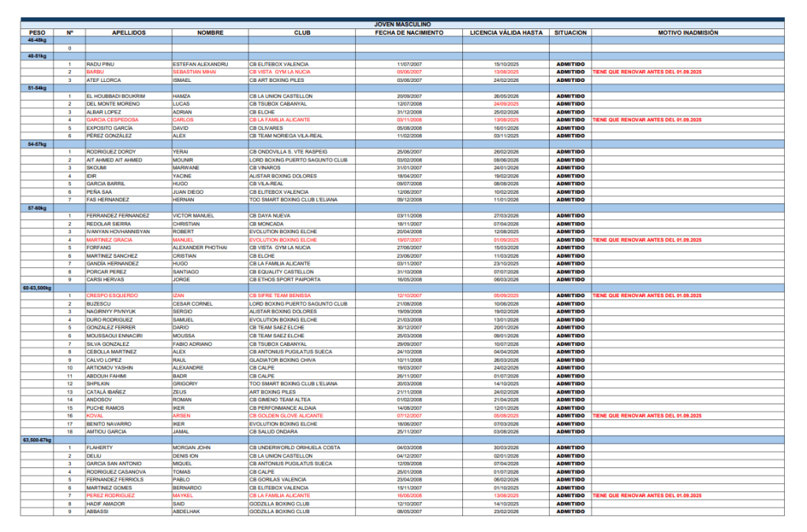The width and height of the screenshot is (807, 532).
Task: Select the APELLIDOS column header
Action: pos(129,33)
